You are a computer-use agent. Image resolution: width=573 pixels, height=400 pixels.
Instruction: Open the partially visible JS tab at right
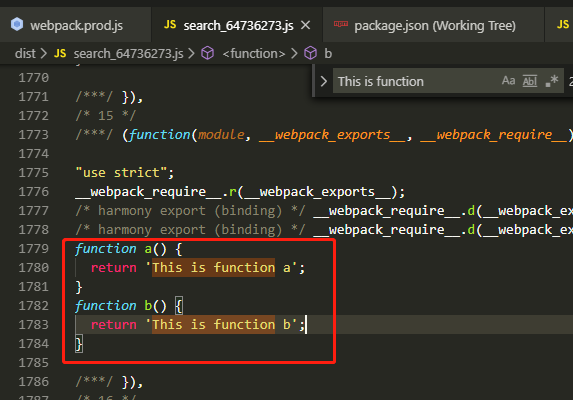pyautogui.click(x=559, y=25)
